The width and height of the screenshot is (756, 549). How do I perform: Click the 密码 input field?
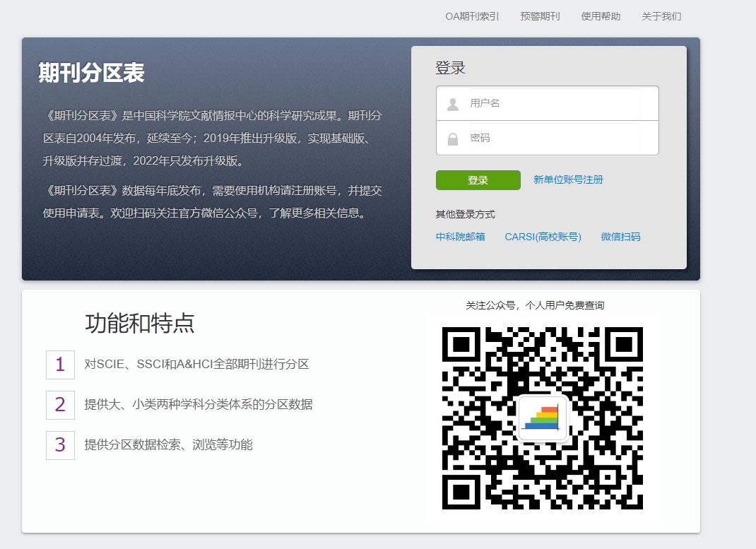(548, 138)
